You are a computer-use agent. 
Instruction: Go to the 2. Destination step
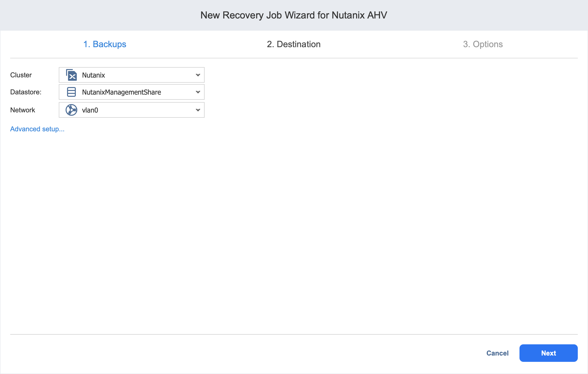point(294,44)
